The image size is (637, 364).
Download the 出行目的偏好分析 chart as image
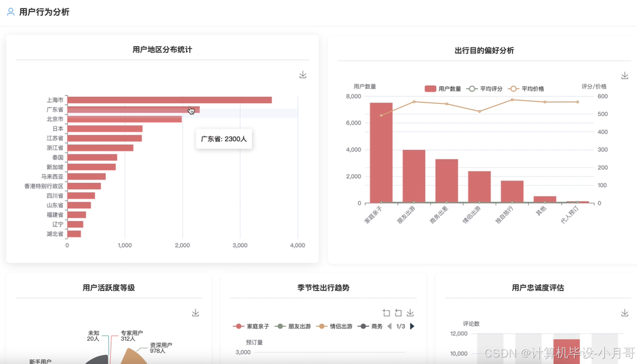(x=624, y=75)
